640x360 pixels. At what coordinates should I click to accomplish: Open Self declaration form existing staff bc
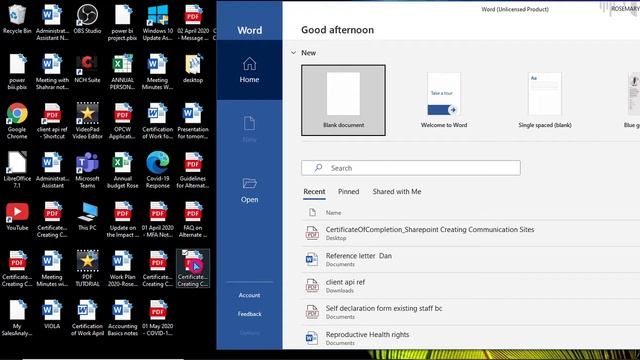[x=471, y=312]
